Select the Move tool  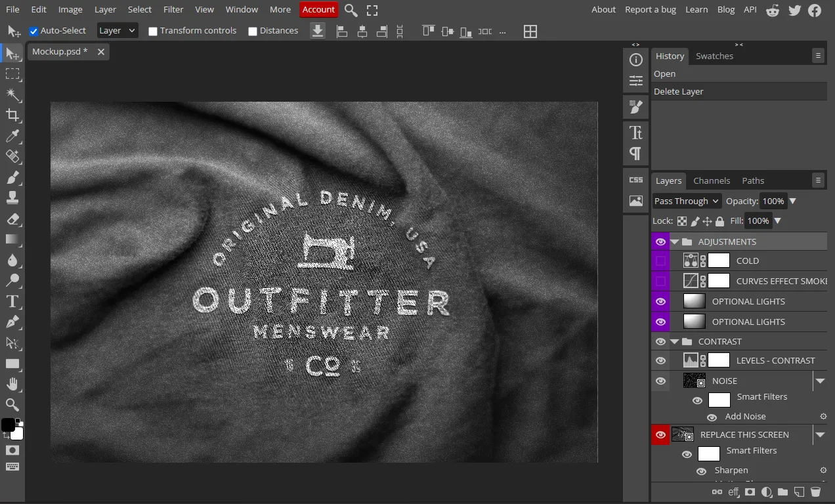point(12,54)
